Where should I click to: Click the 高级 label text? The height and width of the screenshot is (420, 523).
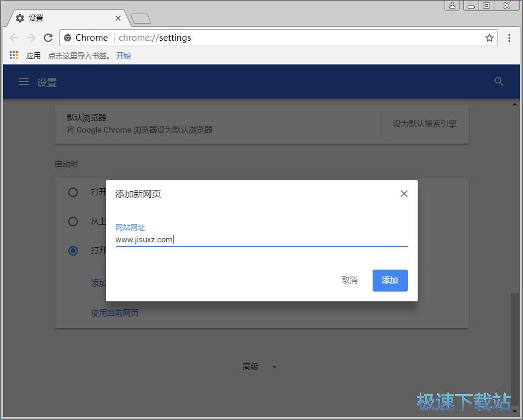tap(250, 366)
